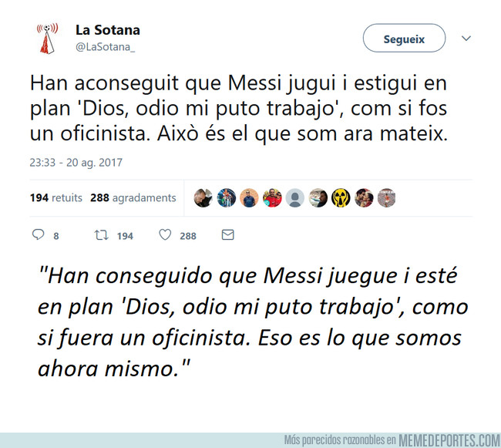Open tweet timestamp 23:33 - 20 ag. 2017
This screenshot has height=448, width=501.
point(76,163)
